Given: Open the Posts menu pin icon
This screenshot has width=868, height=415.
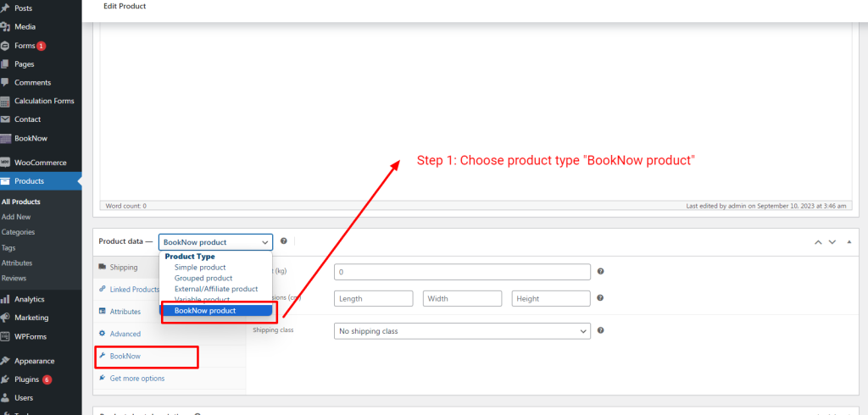Looking at the screenshot, I should tap(5, 8).
